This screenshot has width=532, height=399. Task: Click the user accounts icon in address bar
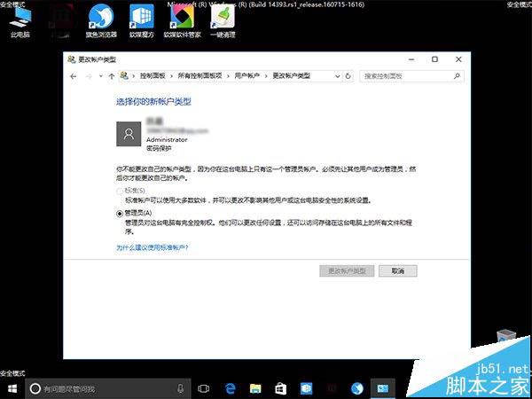coord(124,76)
